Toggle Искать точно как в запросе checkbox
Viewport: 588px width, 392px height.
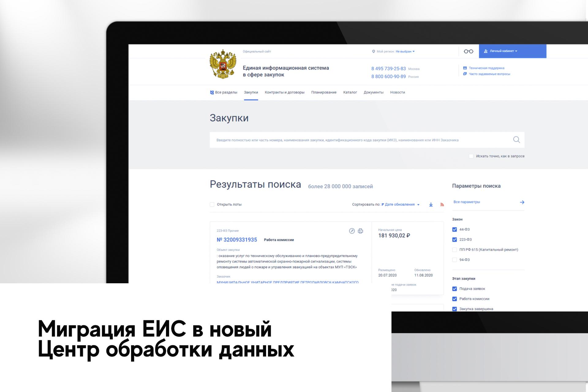(x=470, y=156)
